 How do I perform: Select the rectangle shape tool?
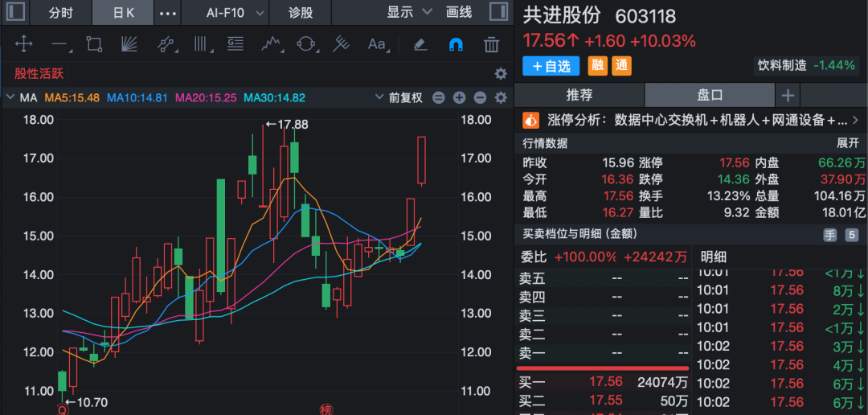tap(95, 43)
